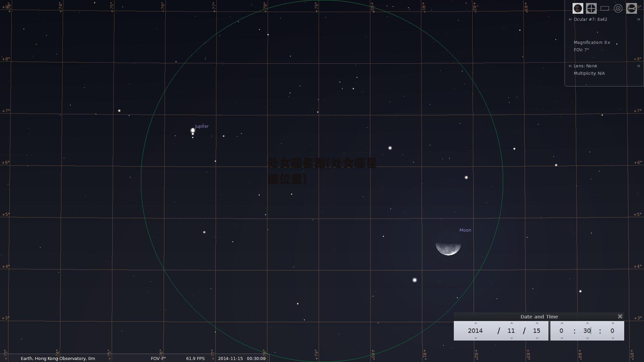This screenshot has width=644, height=362.
Task: Click the hour field in Date and Time
Action: [x=561, y=331]
